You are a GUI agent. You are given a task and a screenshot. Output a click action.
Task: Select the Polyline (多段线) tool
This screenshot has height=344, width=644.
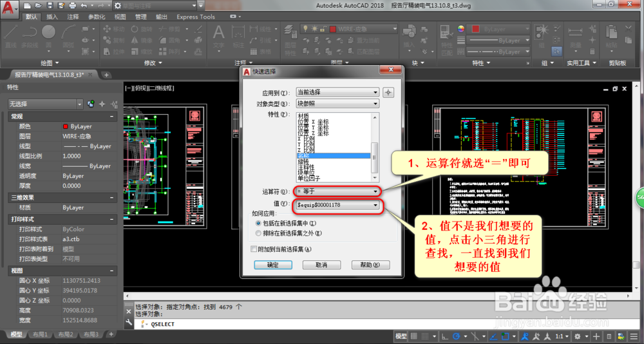tap(29, 37)
